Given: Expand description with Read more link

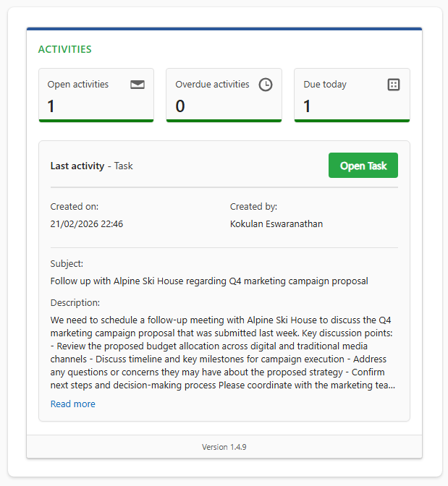Looking at the screenshot, I should tap(72, 404).
